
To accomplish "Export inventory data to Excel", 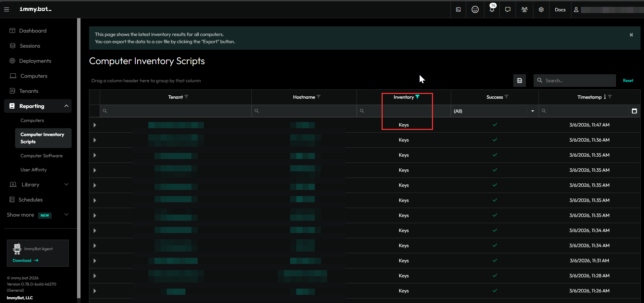I will tap(520, 81).
